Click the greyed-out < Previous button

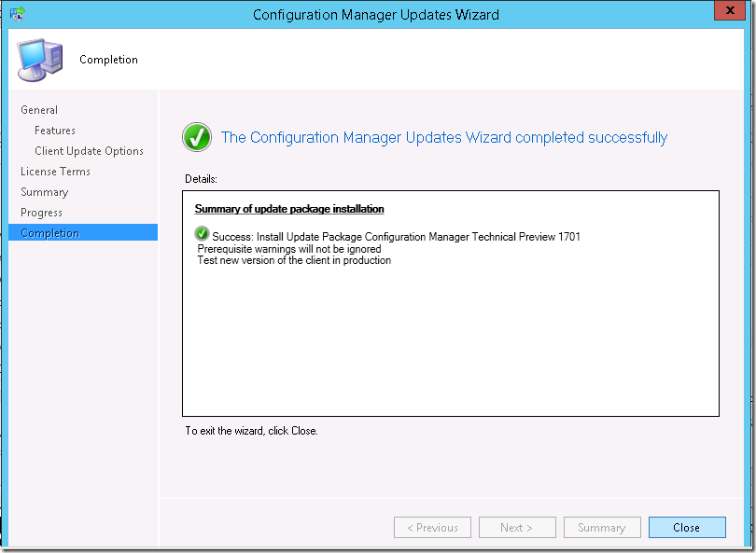pos(432,528)
